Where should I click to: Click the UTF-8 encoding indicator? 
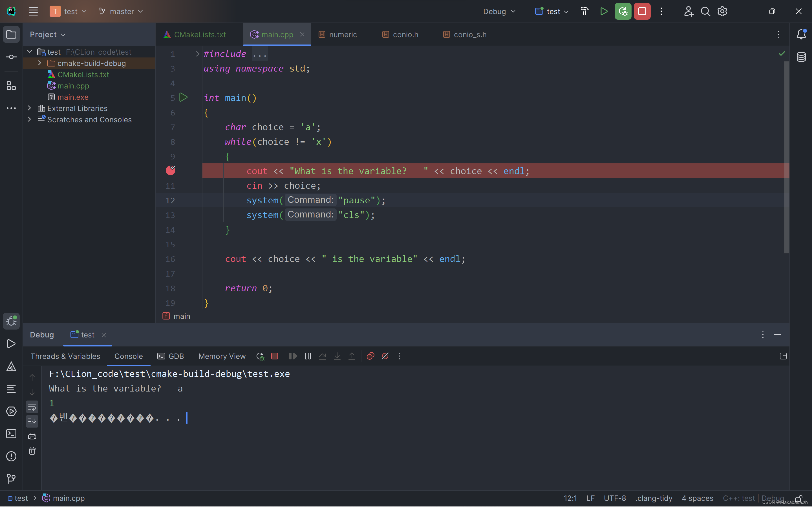tap(615, 498)
